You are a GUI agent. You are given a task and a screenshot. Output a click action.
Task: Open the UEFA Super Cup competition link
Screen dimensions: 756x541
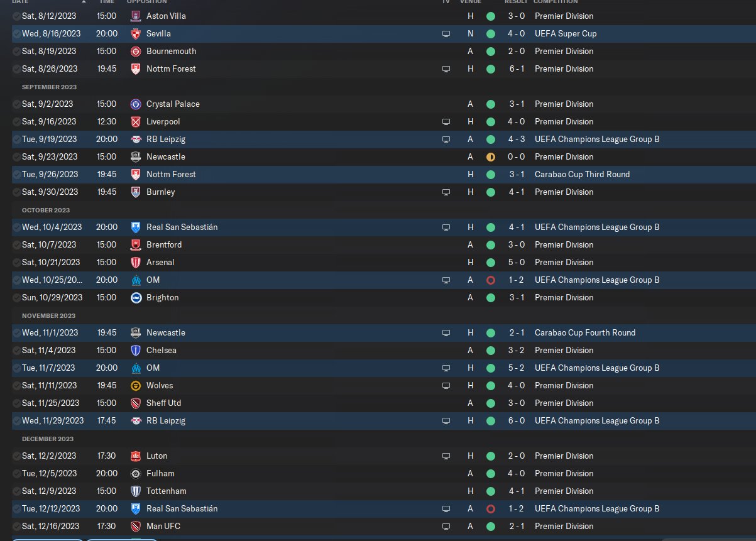tap(566, 33)
